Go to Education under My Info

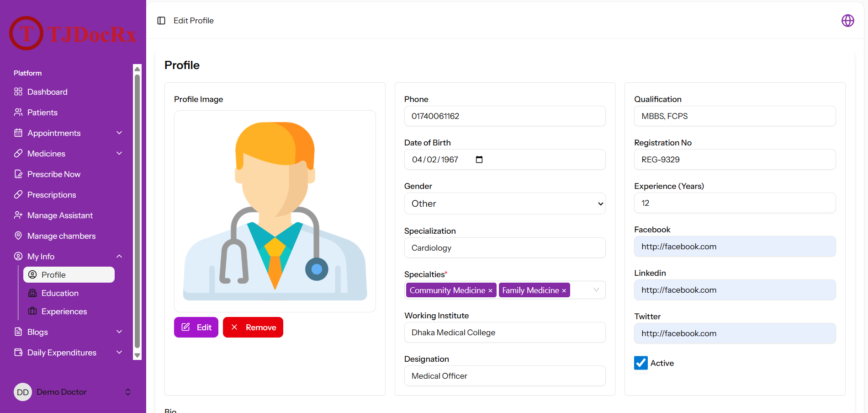coord(60,293)
